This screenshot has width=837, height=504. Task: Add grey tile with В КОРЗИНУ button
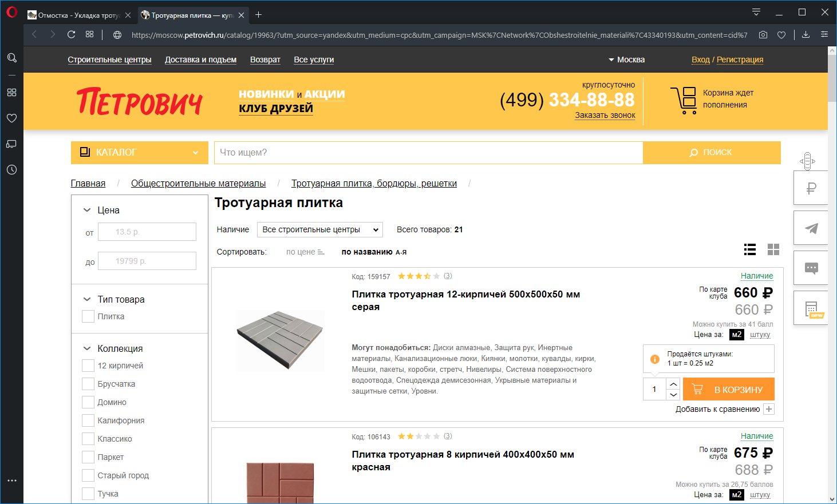coord(728,389)
